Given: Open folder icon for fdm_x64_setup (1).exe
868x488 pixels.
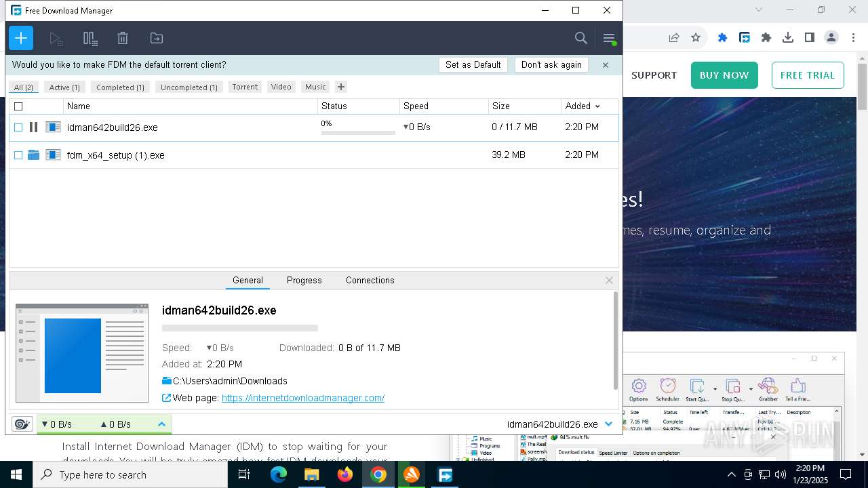Looking at the screenshot, I should point(33,155).
